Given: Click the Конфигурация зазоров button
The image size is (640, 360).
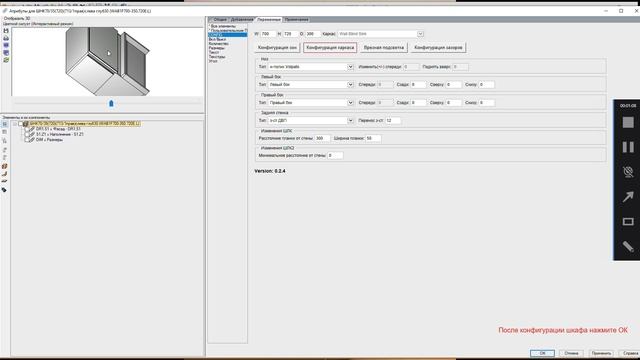Looking at the screenshot, I should (438, 48).
